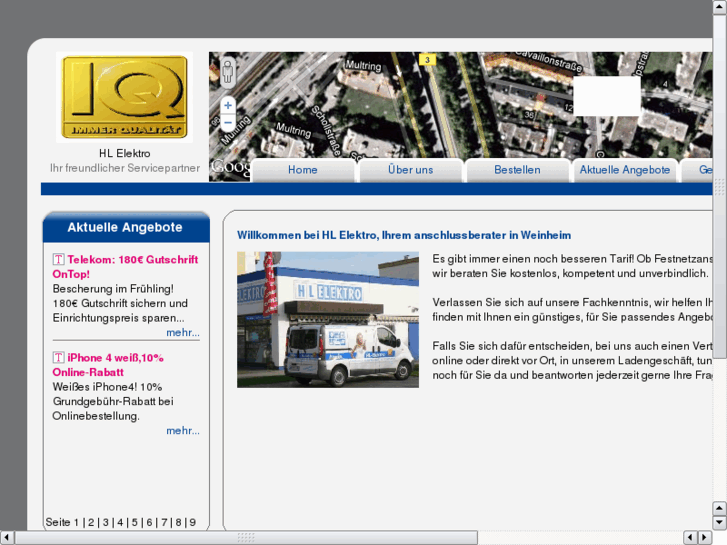Screen dimensions: 727x545
Task: Open the Bestellen tab
Action: pos(517,170)
